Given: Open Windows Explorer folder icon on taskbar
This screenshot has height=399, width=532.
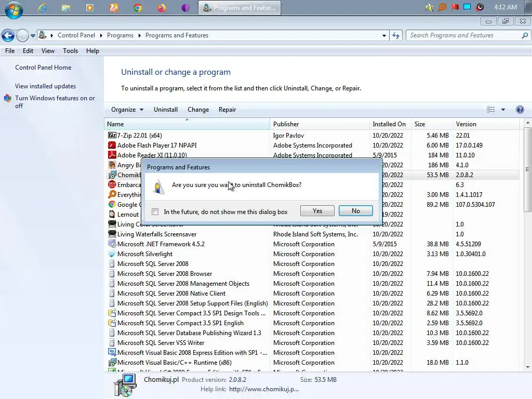Looking at the screenshot, I should click(x=66, y=7).
